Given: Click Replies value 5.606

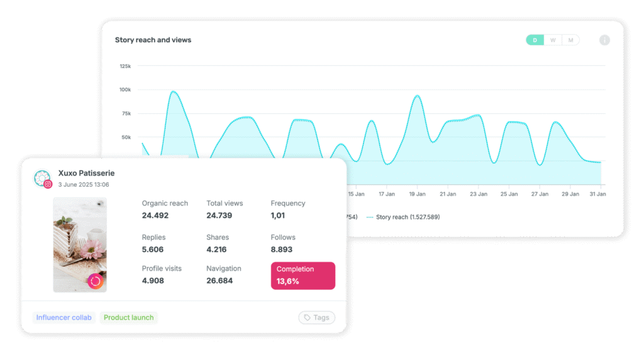Looking at the screenshot, I should 153,250.
